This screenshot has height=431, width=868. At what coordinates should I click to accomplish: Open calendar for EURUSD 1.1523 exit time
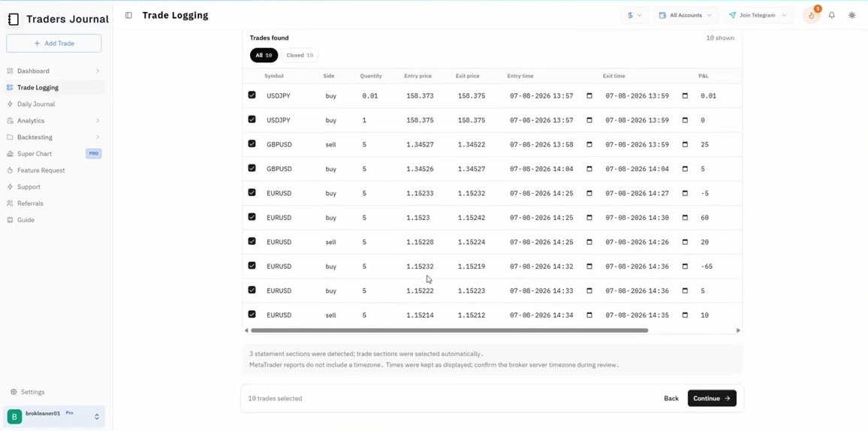[685, 218]
